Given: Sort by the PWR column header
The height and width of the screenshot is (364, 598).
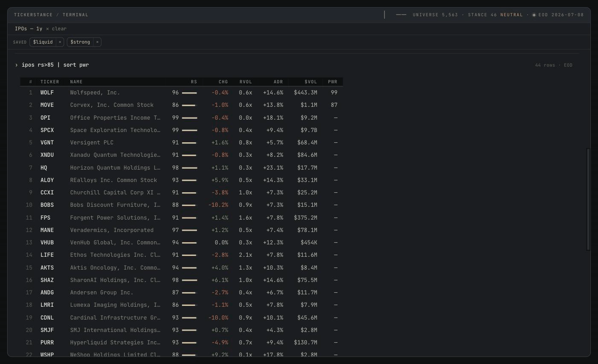Looking at the screenshot, I should click(x=333, y=82).
